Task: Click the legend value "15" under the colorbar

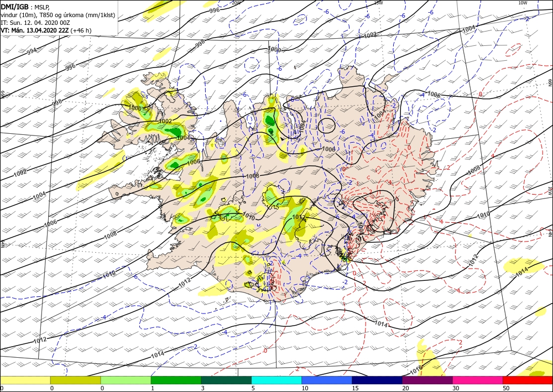Action: pos(355,388)
